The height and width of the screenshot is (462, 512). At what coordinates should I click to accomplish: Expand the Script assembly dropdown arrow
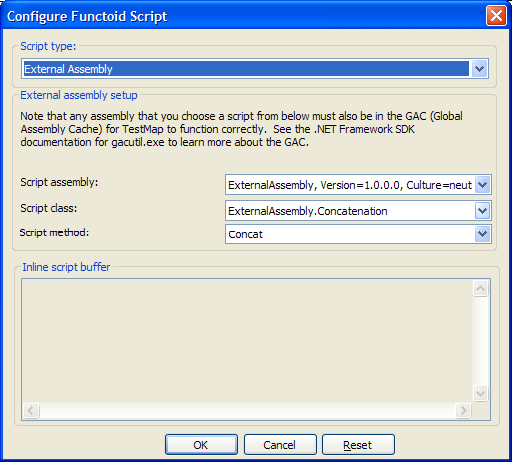(x=482, y=185)
